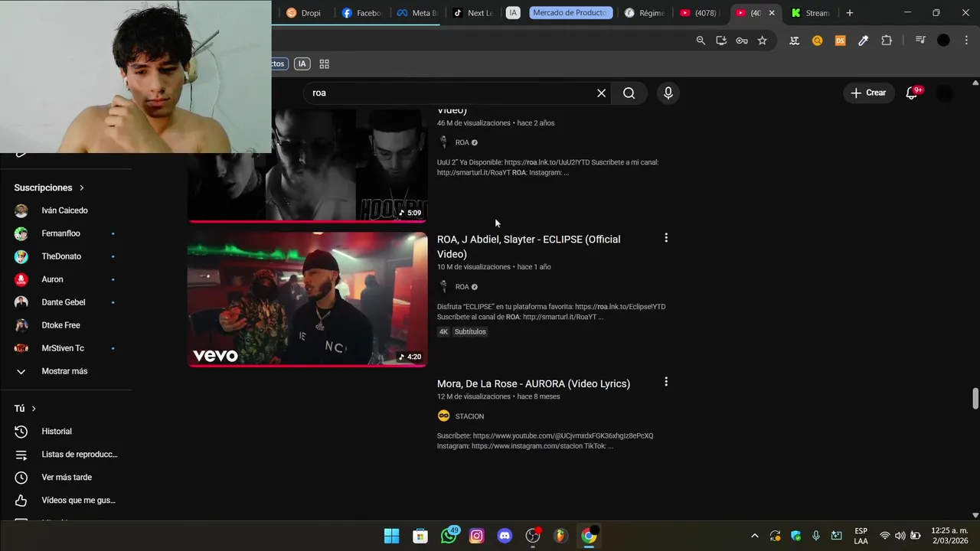
Task: Open a new Chrome tab
Action: coord(849,13)
